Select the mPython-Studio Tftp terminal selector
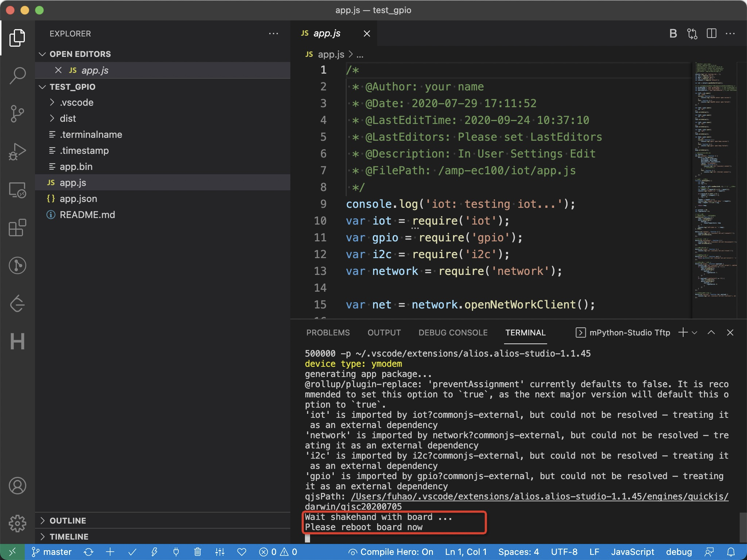The image size is (747, 560). pos(623,332)
